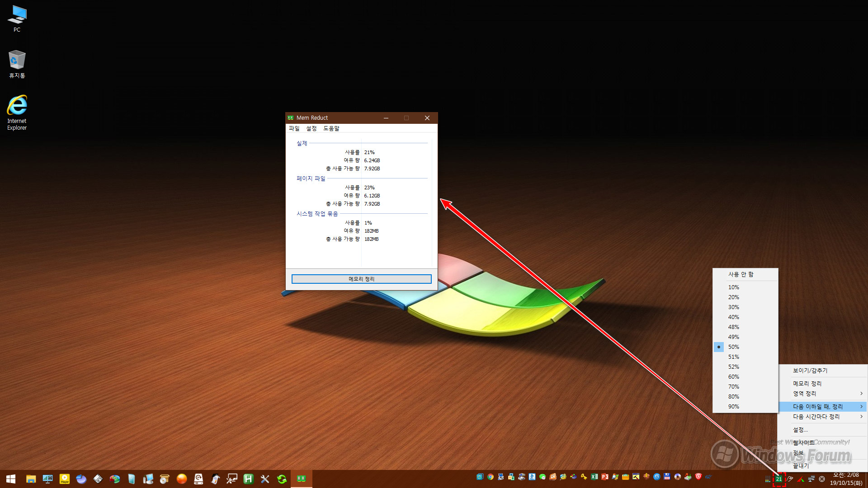Click the gray X circle tray icon

point(822,479)
